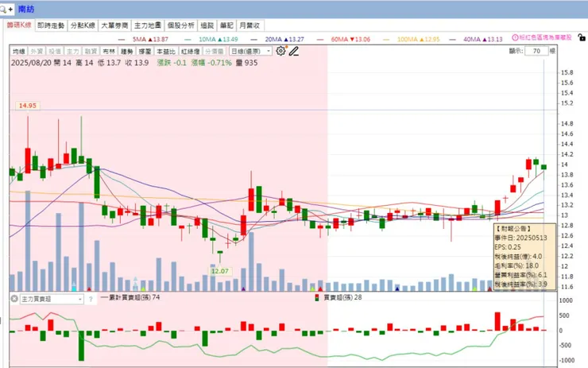Click the 60MA legend color line
This screenshot has width=588, height=368.
(x=320, y=40)
